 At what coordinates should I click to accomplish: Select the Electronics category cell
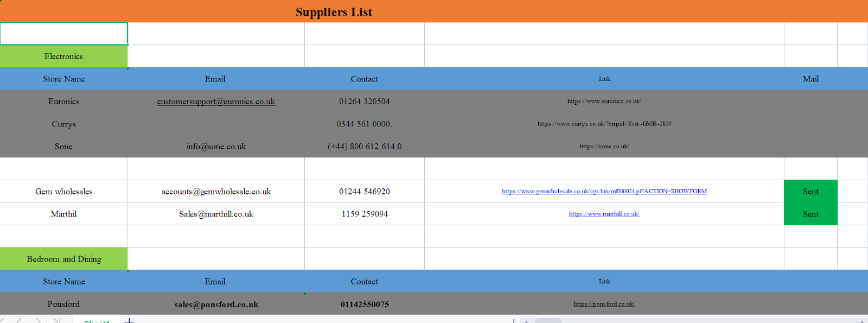click(63, 56)
